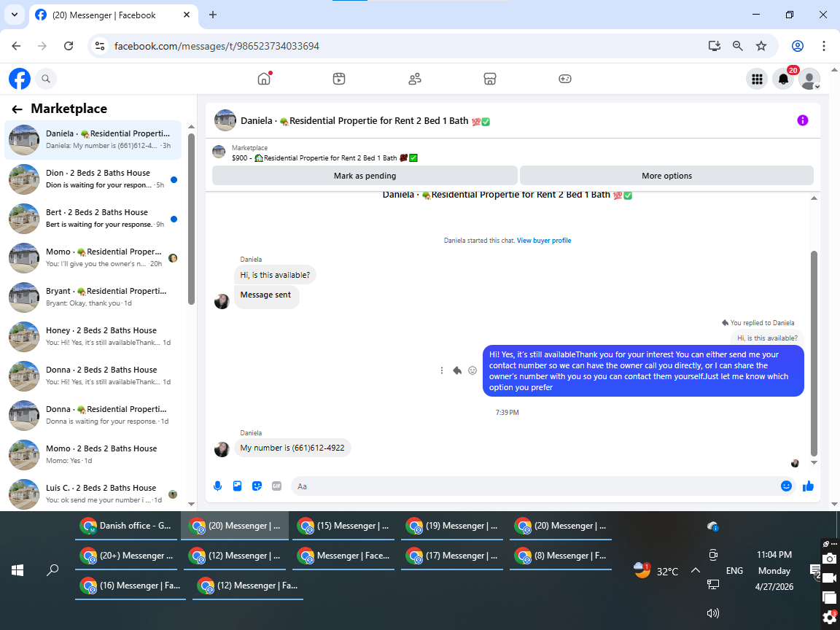The height and width of the screenshot is (630, 840).
Task: Open More options for listing
Action: pyautogui.click(x=666, y=176)
